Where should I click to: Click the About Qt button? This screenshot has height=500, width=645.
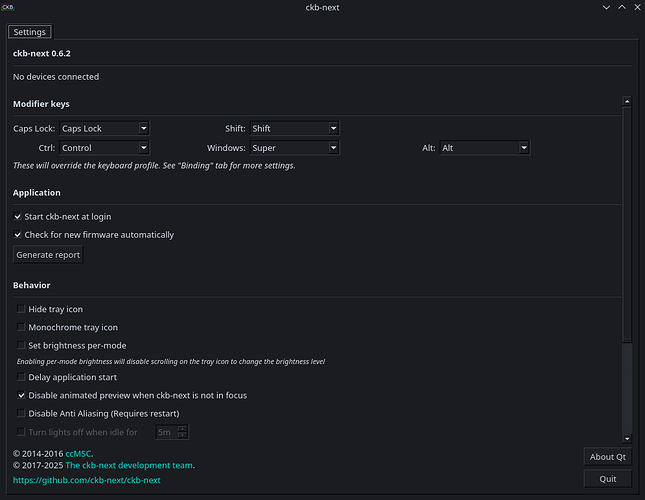(608, 457)
